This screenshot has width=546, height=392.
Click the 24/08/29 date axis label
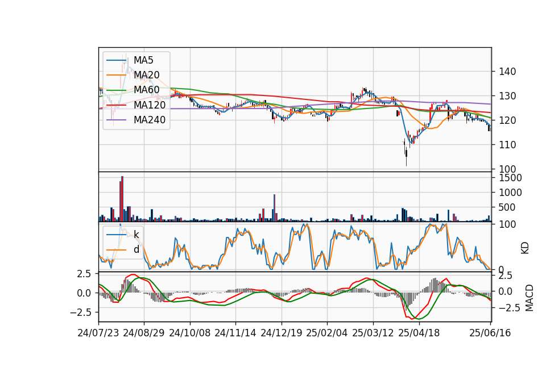[144, 333]
